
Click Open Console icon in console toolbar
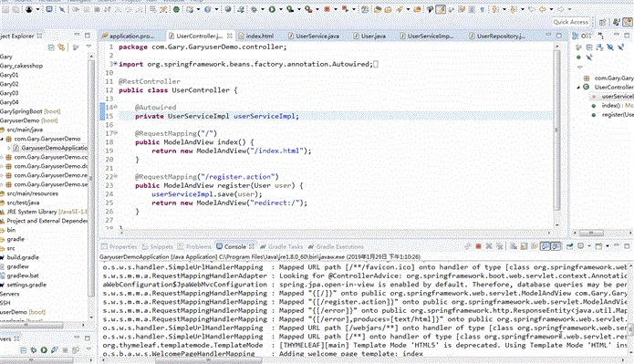tap(598, 246)
